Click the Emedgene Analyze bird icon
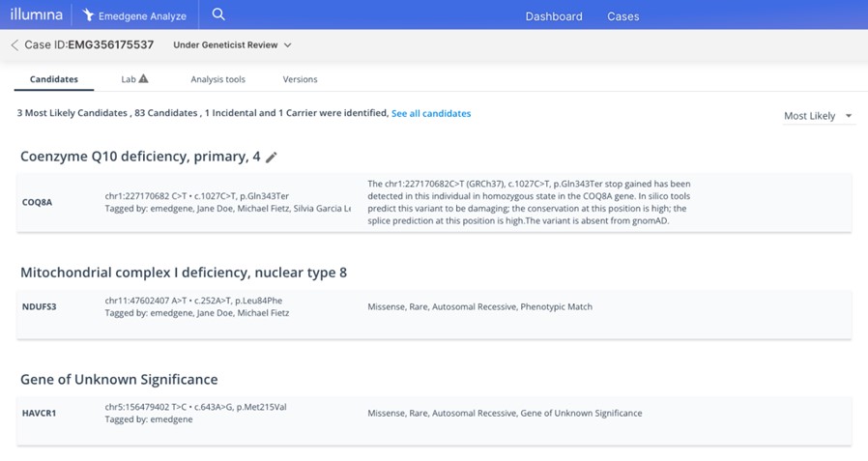The height and width of the screenshot is (461, 868). click(89, 15)
